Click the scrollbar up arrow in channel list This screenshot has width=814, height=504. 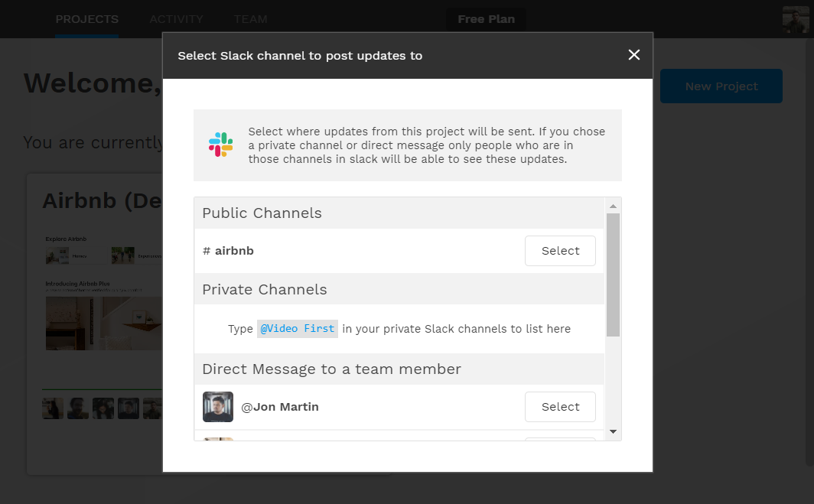(x=614, y=204)
